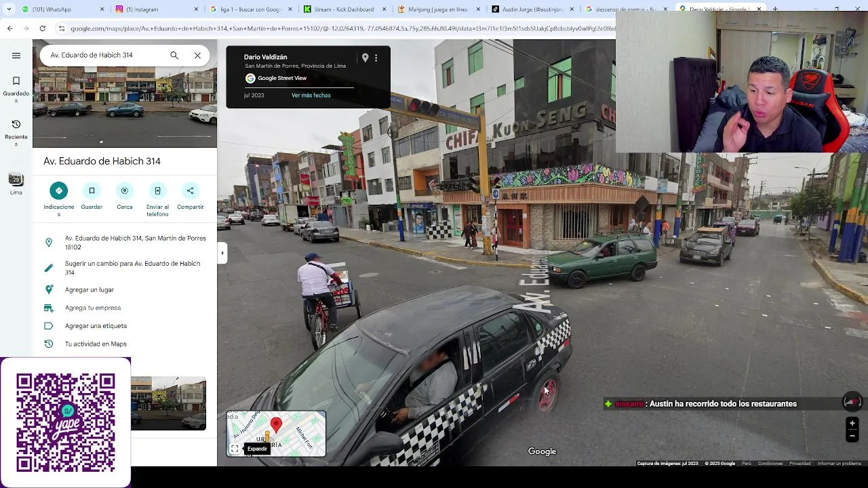Click the Compartir share button
Image resolution: width=868 pixels, height=488 pixels.
point(191,196)
